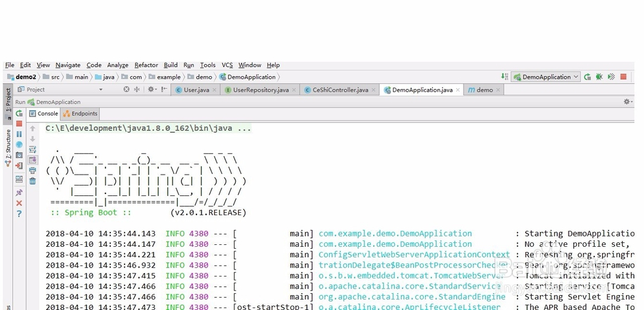
Task: Open the Tools menu
Action: (207, 65)
